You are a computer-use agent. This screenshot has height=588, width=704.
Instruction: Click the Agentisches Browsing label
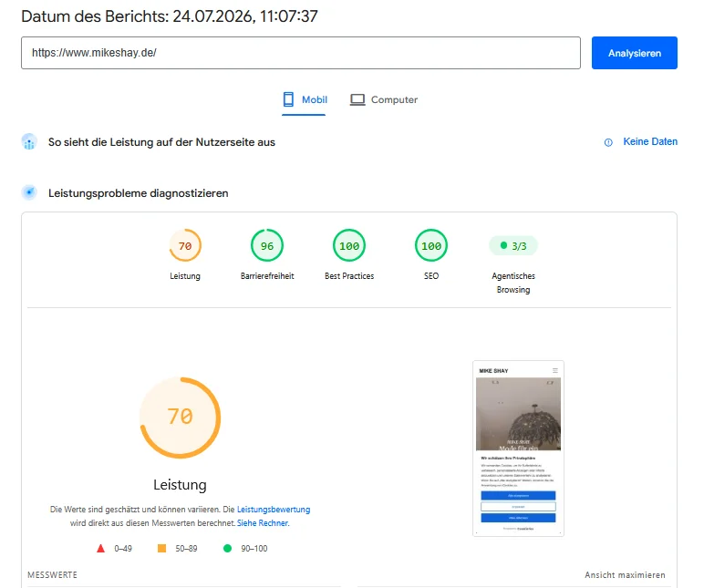513,283
